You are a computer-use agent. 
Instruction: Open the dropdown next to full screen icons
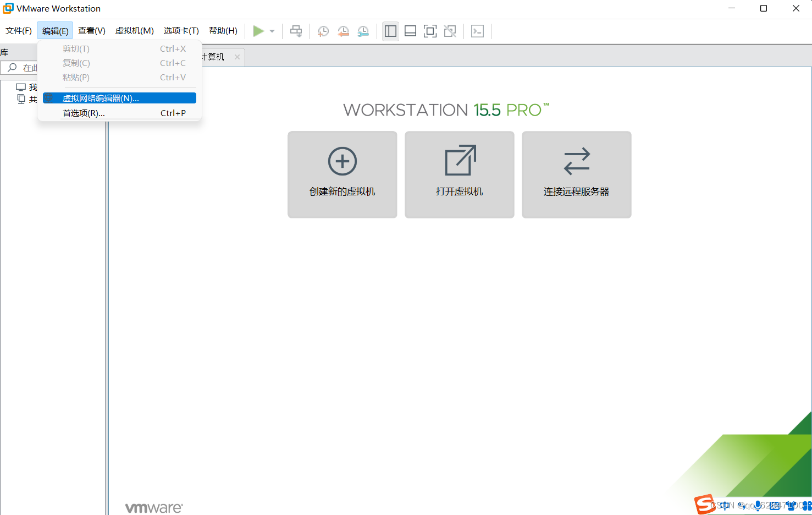450,31
